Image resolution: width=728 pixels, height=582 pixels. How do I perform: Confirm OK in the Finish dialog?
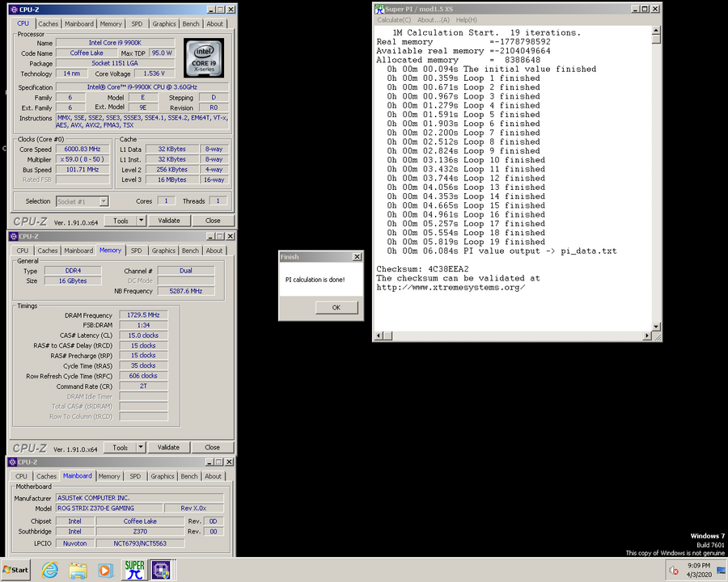[336, 307]
